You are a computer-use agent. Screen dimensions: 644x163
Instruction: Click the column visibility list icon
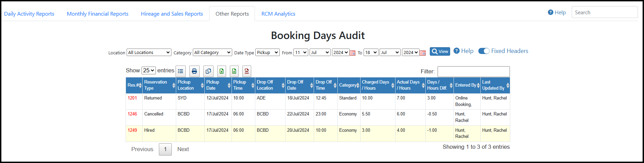[x=181, y=71]
